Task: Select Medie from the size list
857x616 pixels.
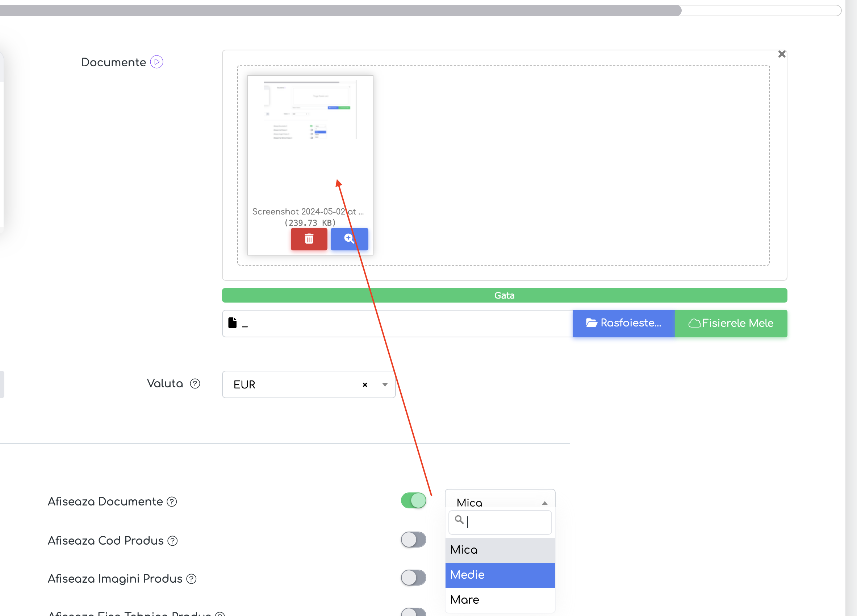Action: (500, 575)
